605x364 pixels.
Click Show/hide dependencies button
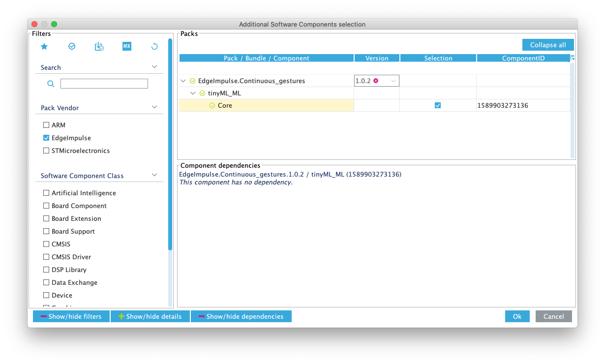(x=241, y=316)
